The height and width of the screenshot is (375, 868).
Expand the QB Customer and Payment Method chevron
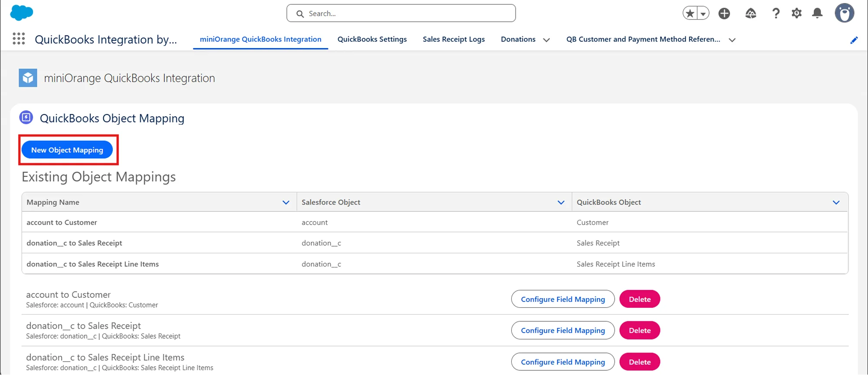point(732,40)
